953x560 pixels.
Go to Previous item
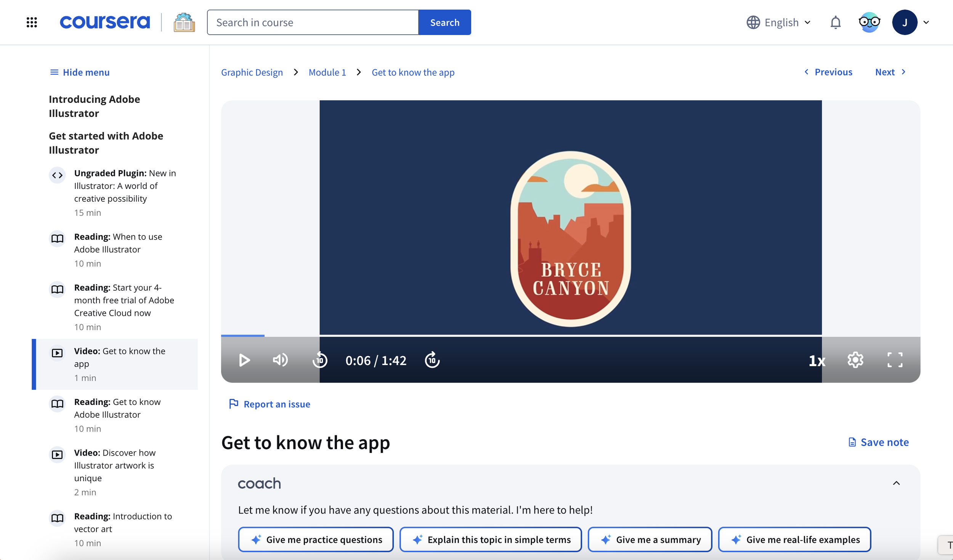[828, 72]
